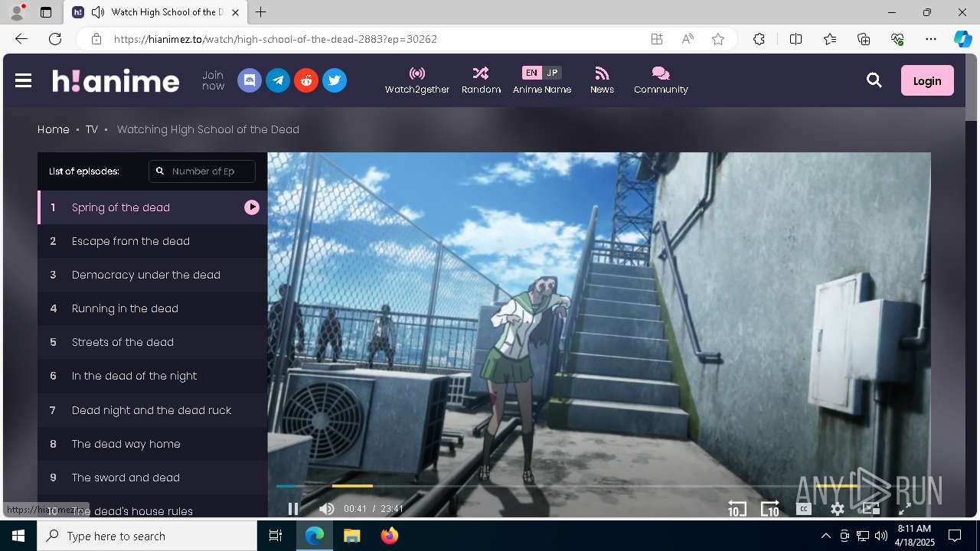The height and width of the screenshot is (551, 980).
Task: Select episode 8 The dead way home
Action: click(152, 444)
